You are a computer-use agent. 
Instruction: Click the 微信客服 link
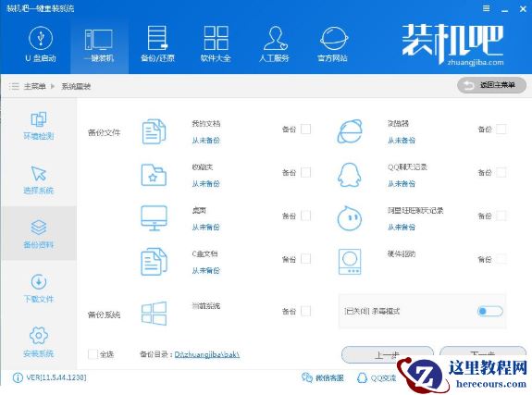coord(323,377)
